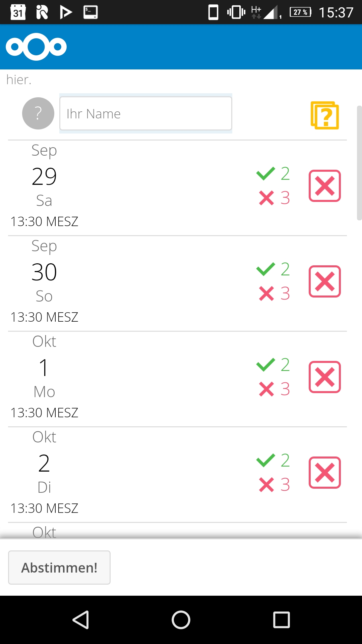Viewport: 362px width, 644px height.
Task: Toggle vote box for Okt 2
Action: coord(324,473)
